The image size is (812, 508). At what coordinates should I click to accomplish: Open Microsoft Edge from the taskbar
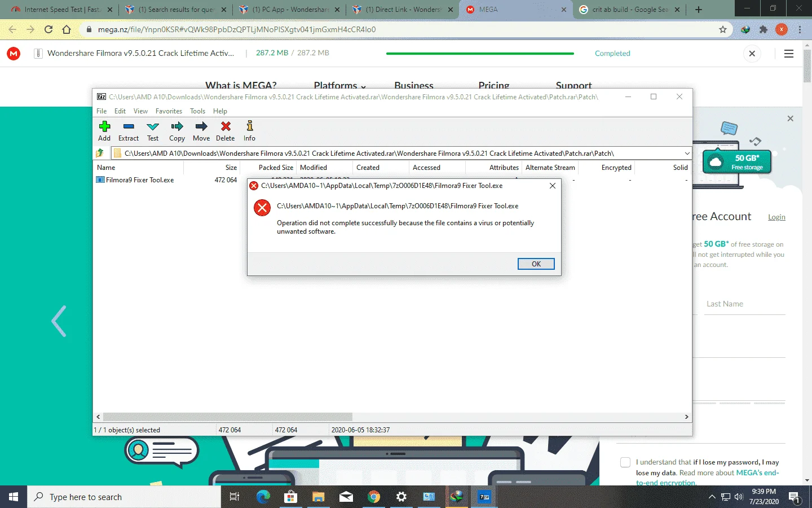click(263, 497)
